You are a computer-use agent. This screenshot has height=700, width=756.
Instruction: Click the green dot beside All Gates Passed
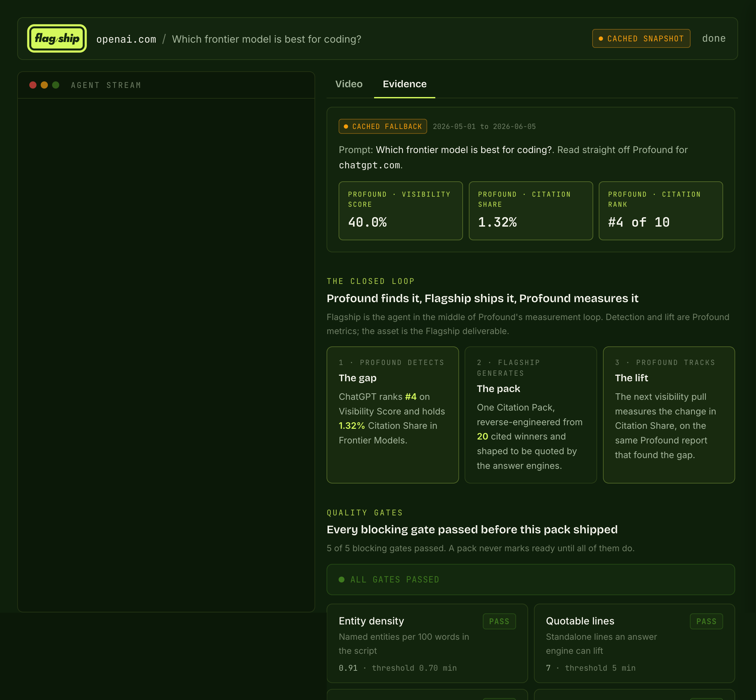click(x=341, y=580)
